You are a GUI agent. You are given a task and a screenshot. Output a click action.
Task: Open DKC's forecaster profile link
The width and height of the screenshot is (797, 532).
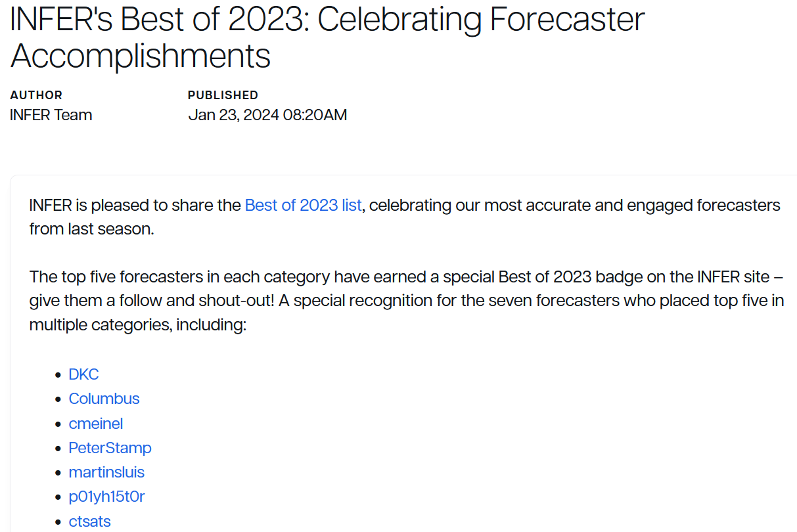83,374
